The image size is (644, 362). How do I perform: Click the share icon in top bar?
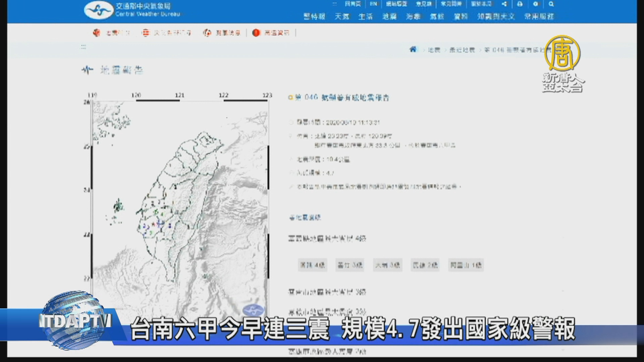coord(504,4)
